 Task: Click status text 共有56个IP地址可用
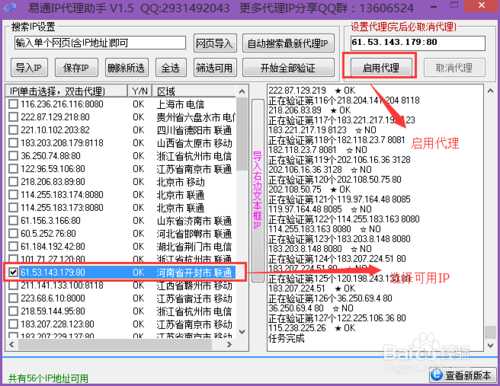(x=48, y=378)
